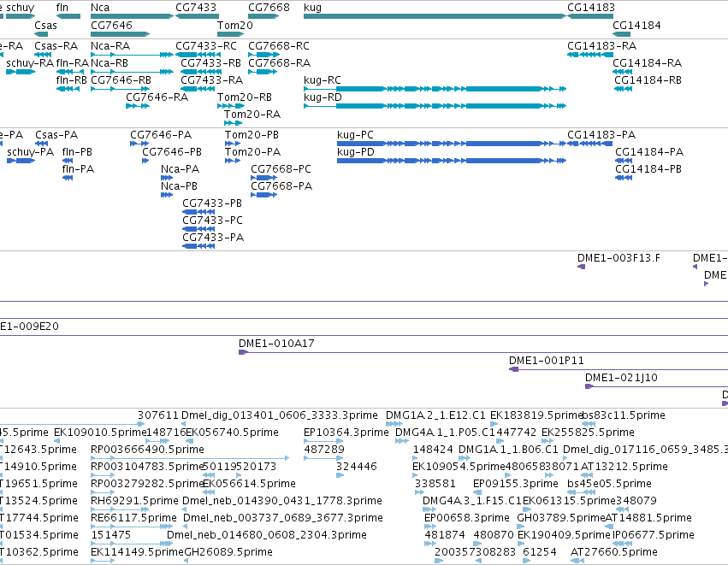
Task: Click the CG14184 gene feature
Action: click(622, 34)
